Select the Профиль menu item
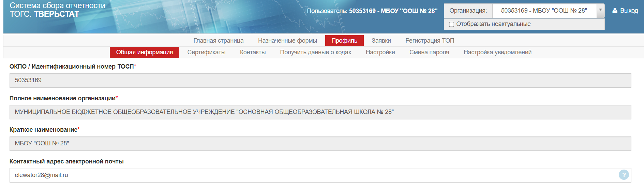Image resolution: width=644 pixels, height=188 pixels. (x=344, y=41)
